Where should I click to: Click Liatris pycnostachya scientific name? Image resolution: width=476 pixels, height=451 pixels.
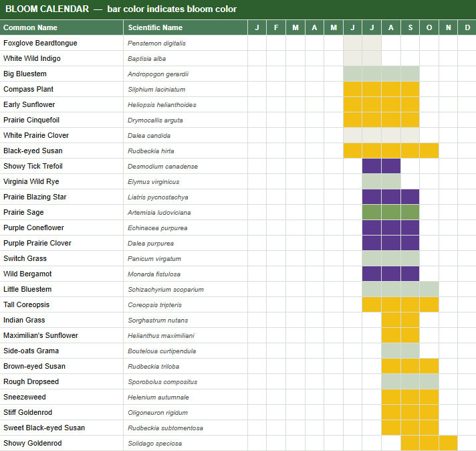point(185,197)
